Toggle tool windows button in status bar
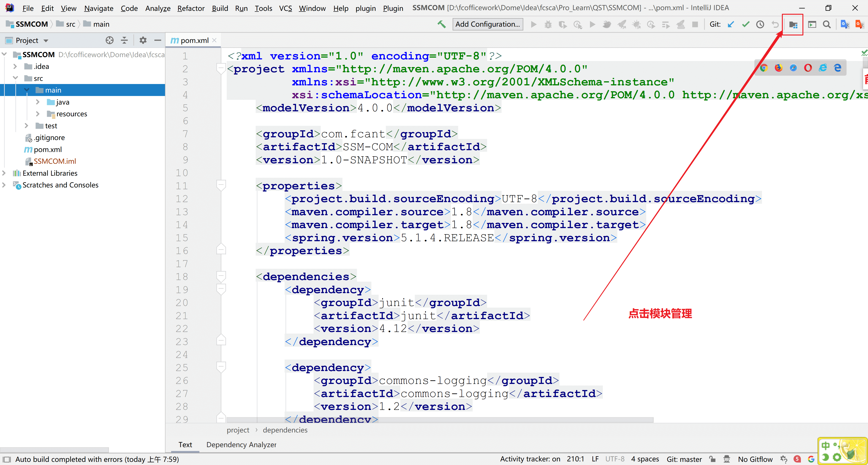Image resolution: width=868 pixels, height=465 pixels. pyautogui.click(x=7, y=459)
